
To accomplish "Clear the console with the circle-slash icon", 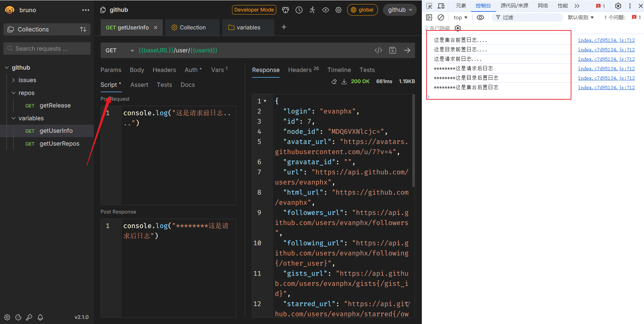I will click(x=441, y=17).
